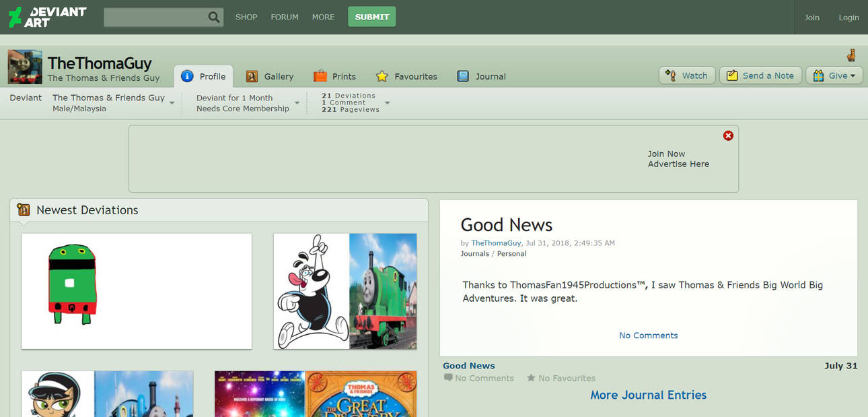Click the TheThomaGuy username heading

pyautogui.click(x=100, y=63)
